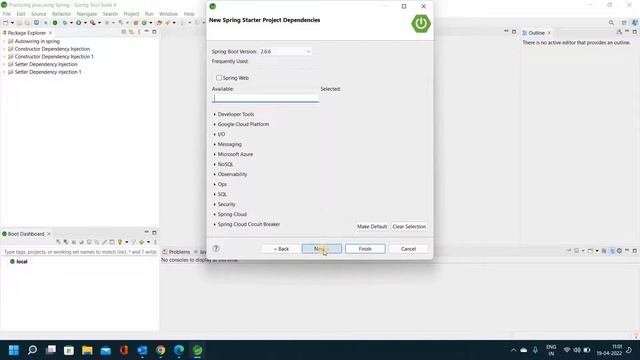Open the Window menu
Image resolution: width=640 pixels, height=360 pixels.
click(168, 14)
